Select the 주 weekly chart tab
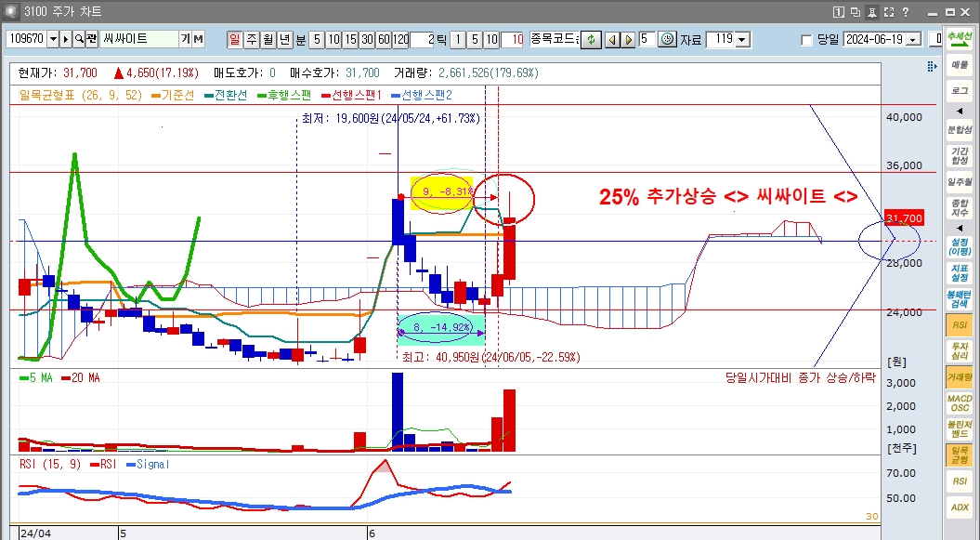Viewport: 980px width, 540px height. [x=251, y=39]
